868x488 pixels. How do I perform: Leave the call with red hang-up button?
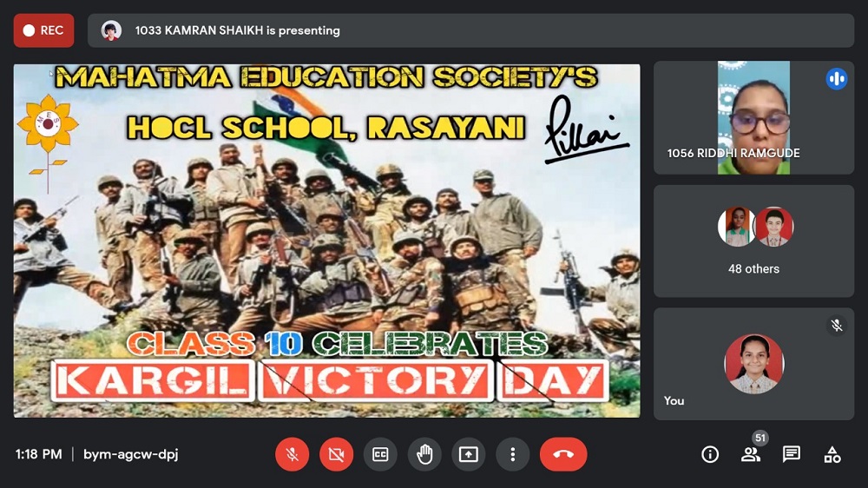(563, 454)
